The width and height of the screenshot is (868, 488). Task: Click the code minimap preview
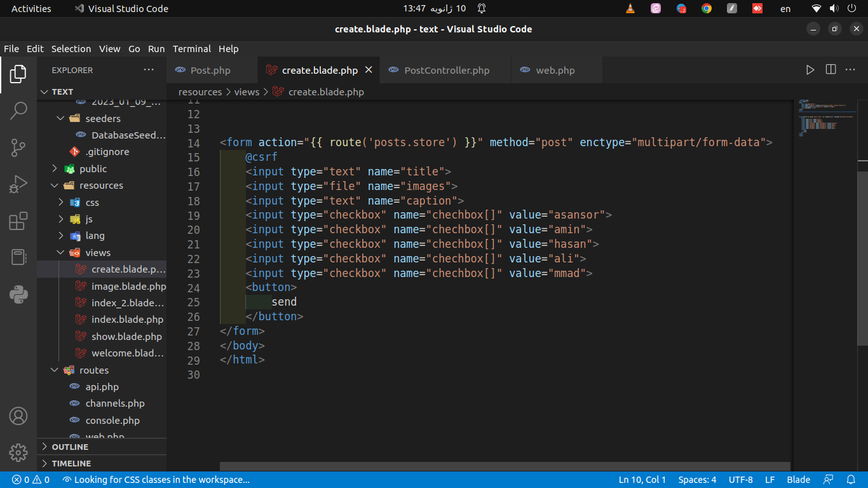tap(826, 118)
